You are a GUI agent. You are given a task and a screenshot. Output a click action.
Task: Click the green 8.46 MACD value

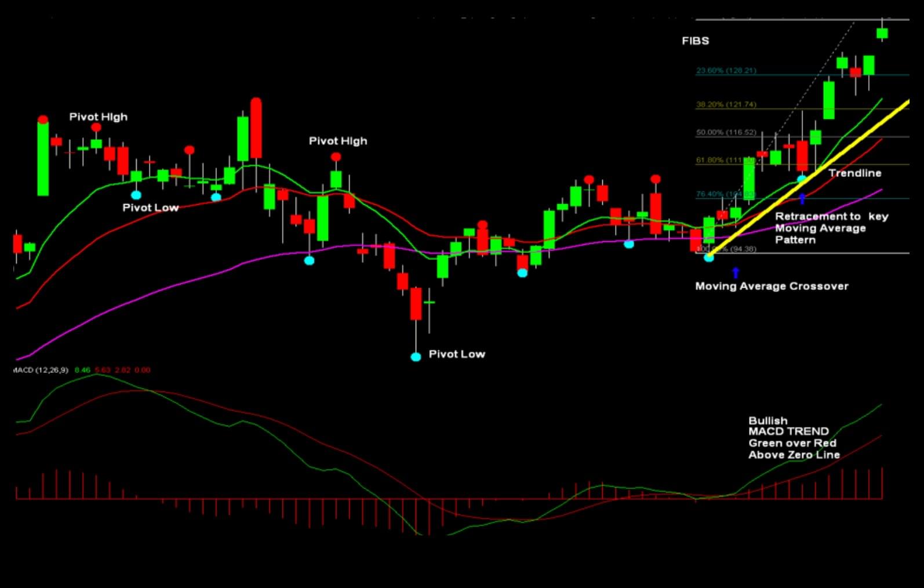point(82,370)
